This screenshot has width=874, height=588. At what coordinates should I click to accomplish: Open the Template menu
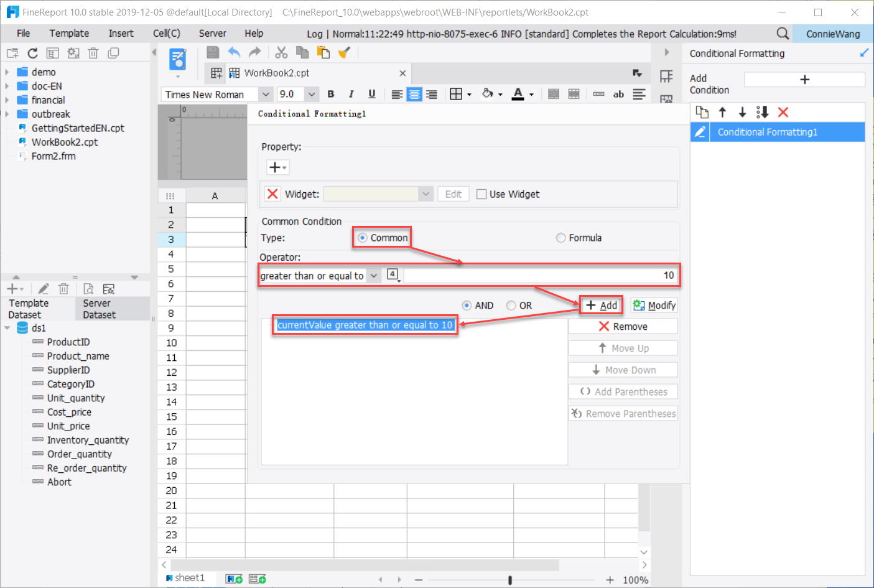point(68,33)
